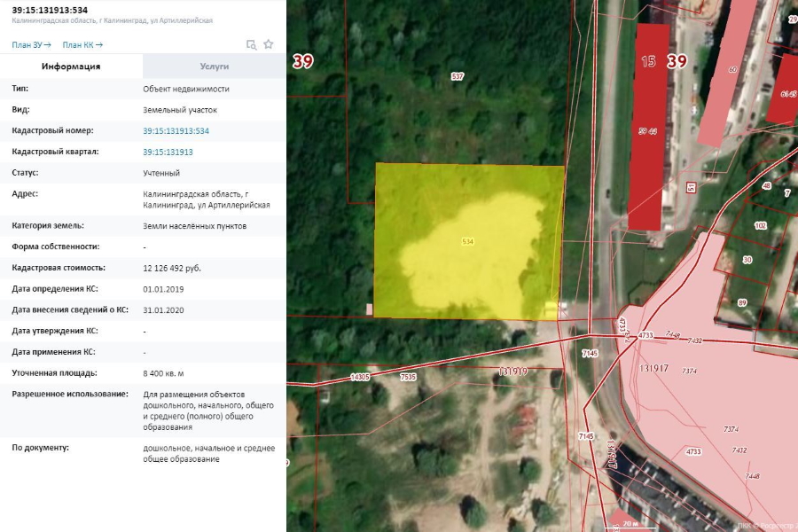Open cadastral quarter 39:15:131913 link
The height and width of the screenshot is (532, 798).
click(x=168, y=153)
